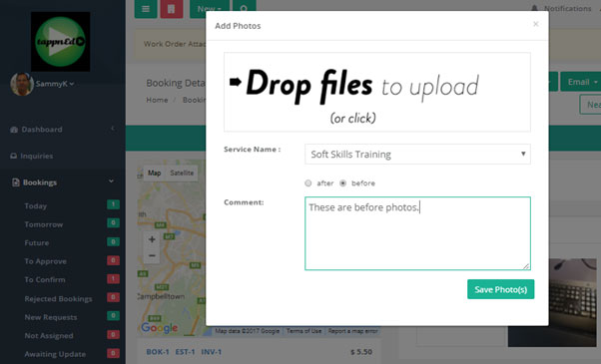Zoom out on the map
The image size is (601, 364).
(x=152, y=255)
